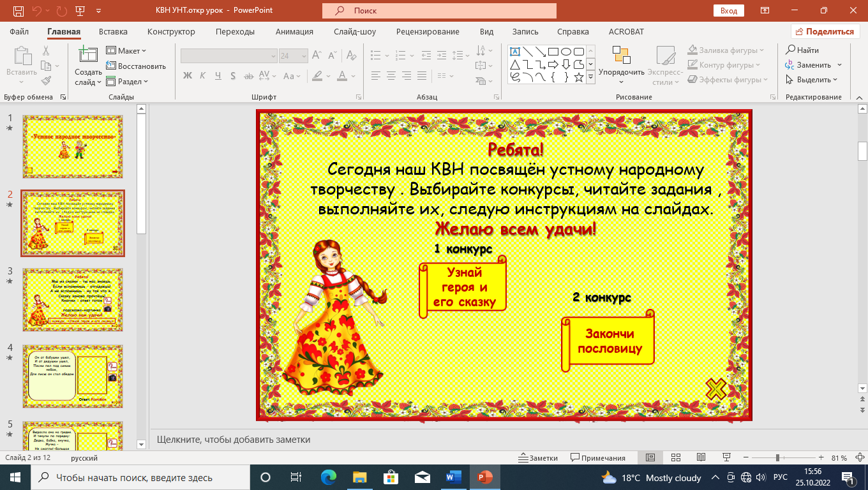The width and height of the screenshot is (868, 490).
Task: Open font color dropdown arrow
Action: click(354, 76)
